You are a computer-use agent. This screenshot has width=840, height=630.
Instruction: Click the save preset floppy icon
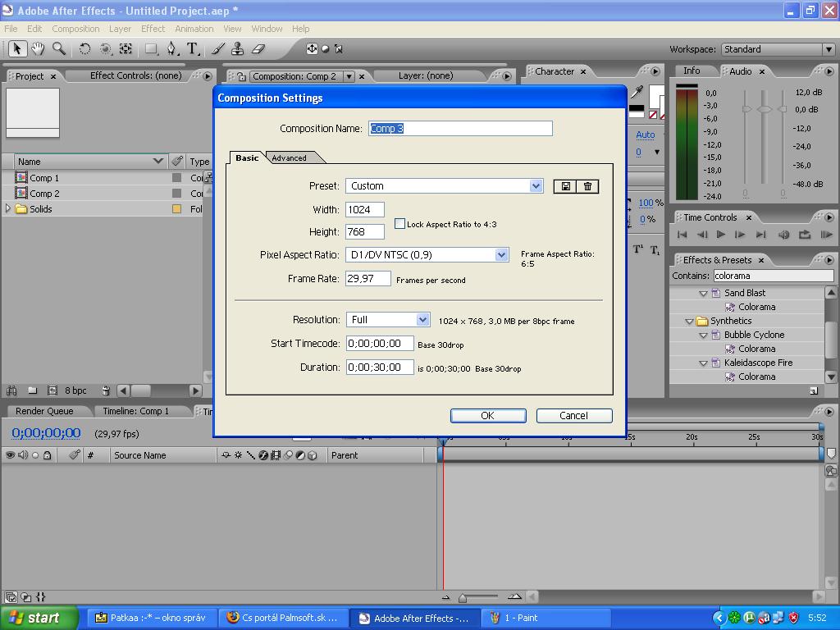[566, 186]
